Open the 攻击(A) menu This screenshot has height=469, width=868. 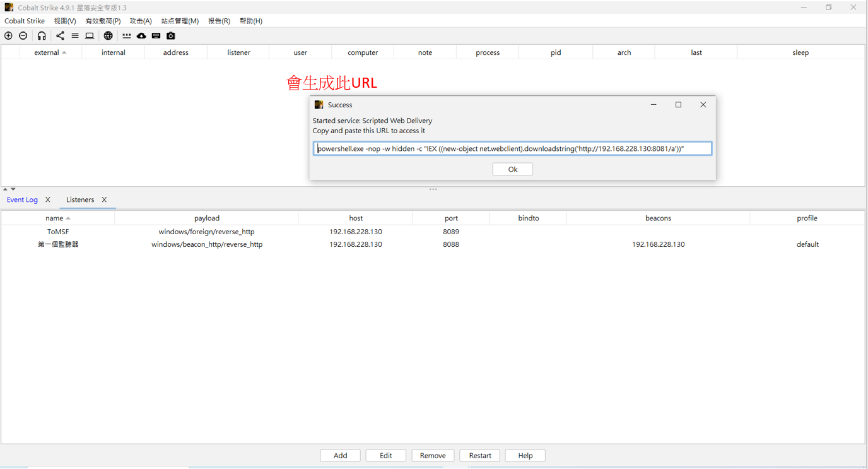(141, 21)
